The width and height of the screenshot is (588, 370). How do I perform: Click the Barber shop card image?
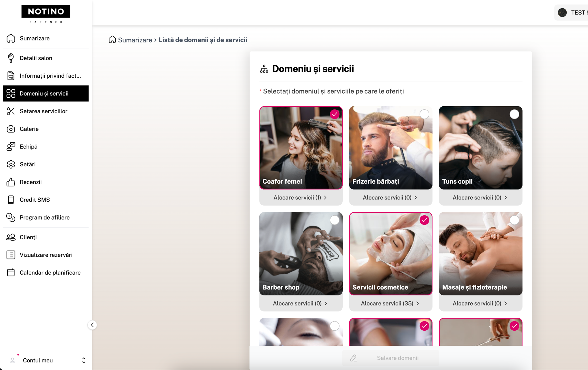point(301,253)
